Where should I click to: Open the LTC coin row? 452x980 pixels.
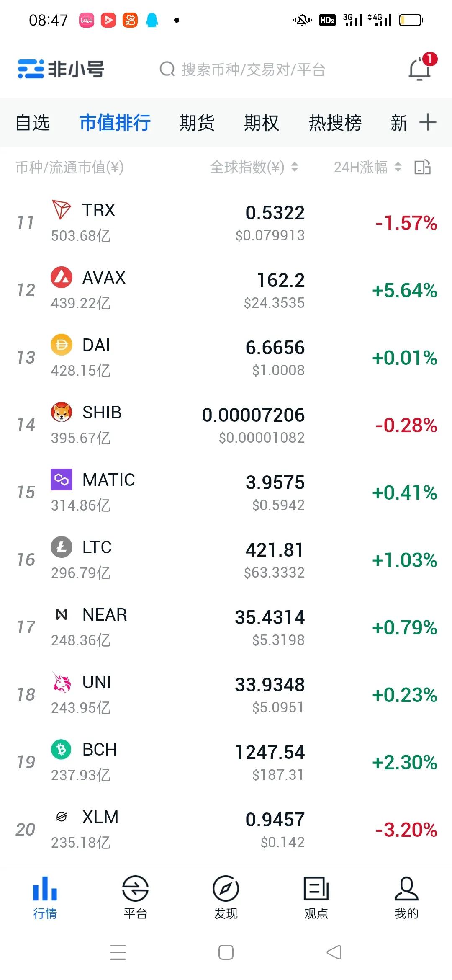[226, 560]
